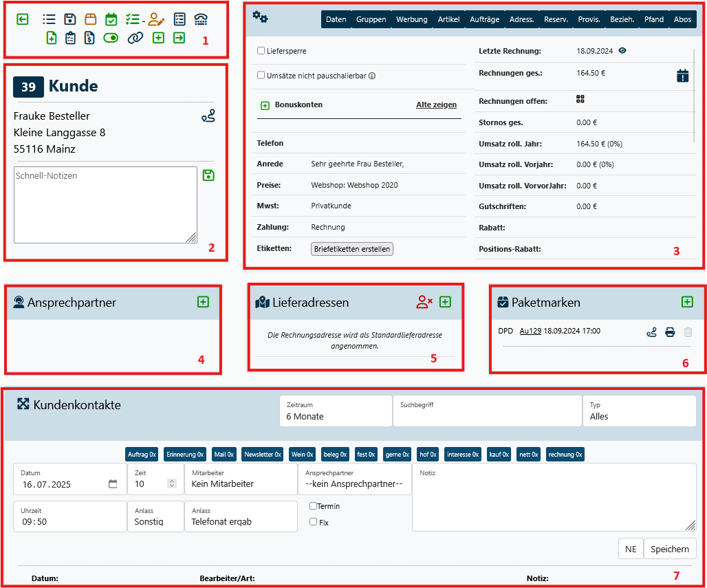The width and height of the screenshot is (707, 588).
Task: Click the telephone icon in the top toolbar
Action: 200,19
